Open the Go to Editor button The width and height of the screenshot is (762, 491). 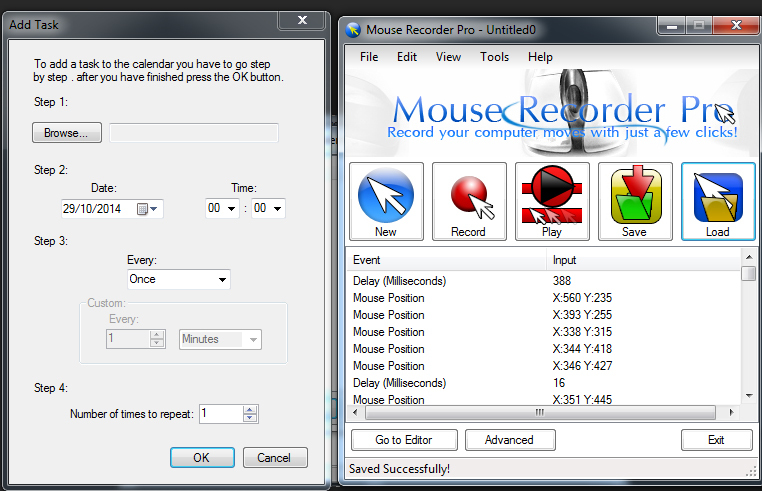click(404, 440)
